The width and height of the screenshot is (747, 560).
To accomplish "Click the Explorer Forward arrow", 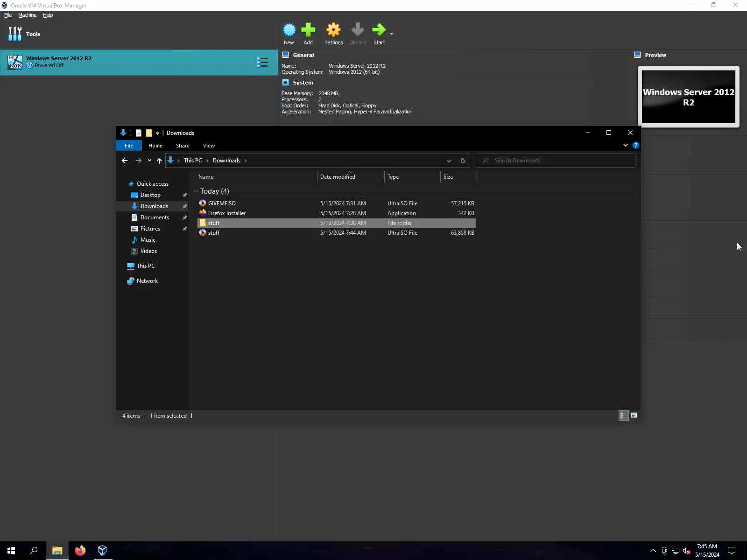I will (x=138, y=161).
